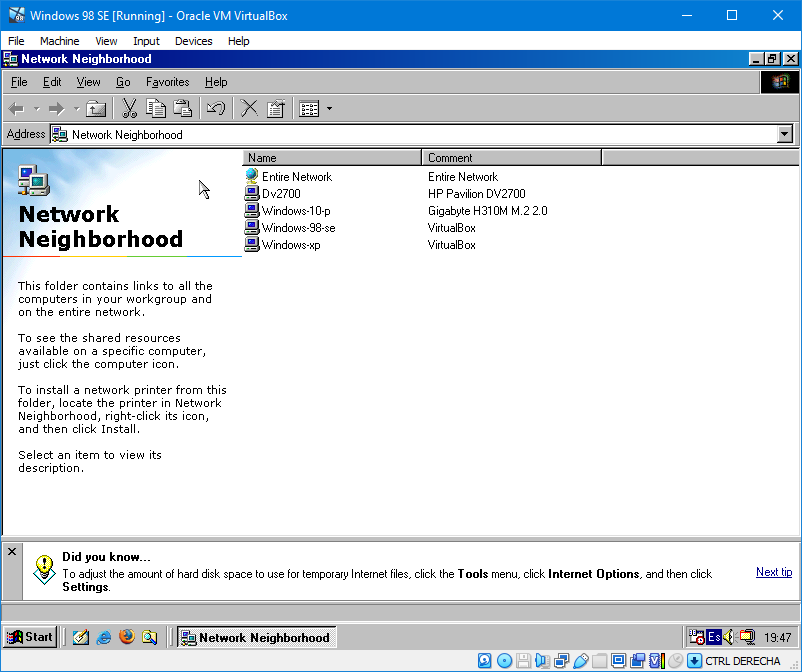Viewport: 802px width, 672px height.
Task: Expand the Address bar dropdown
Action: [x=784, y=134]
